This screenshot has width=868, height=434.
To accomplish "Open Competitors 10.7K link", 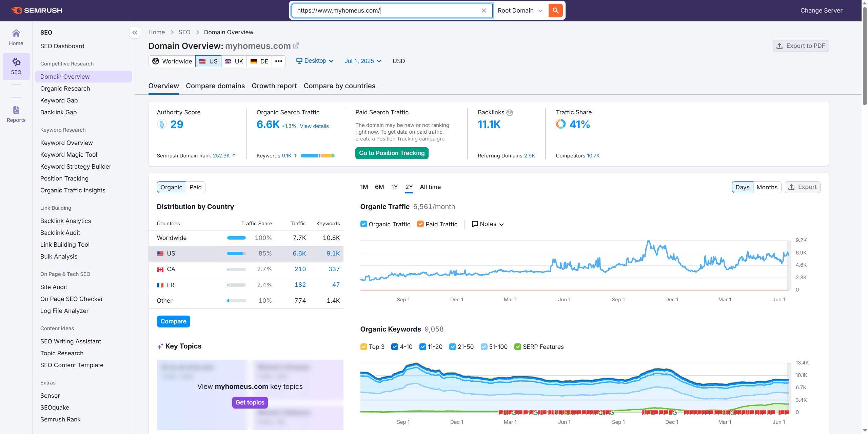I will [x=593, y=156].
